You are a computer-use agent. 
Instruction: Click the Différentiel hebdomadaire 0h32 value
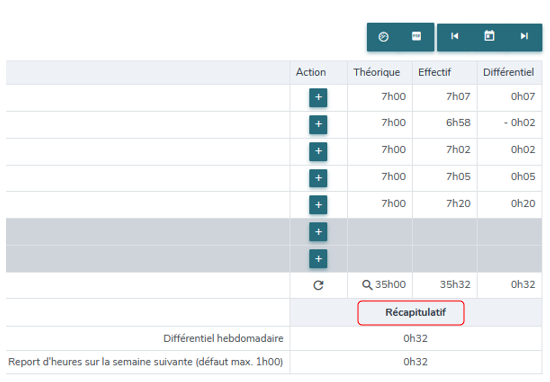pos(415,339)
